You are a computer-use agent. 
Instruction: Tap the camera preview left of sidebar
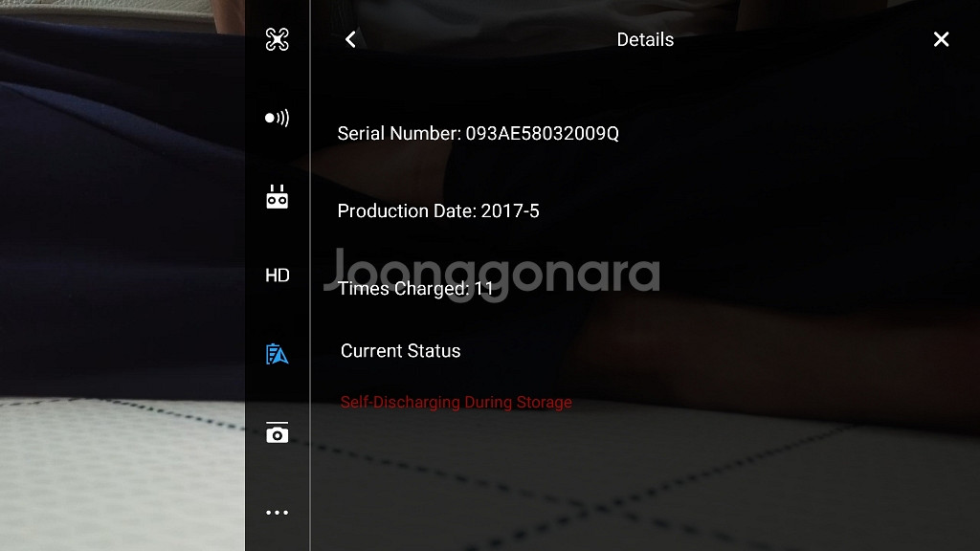[x=122, y=287]
